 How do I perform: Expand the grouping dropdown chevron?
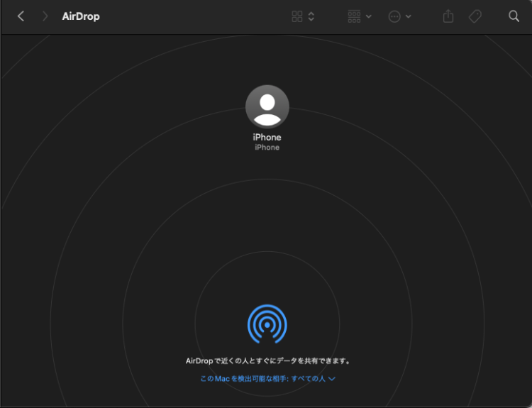(x=368, y=16)
